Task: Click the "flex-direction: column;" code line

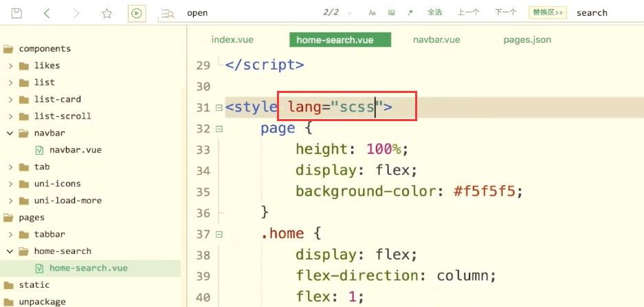Action: pos(397,275)
